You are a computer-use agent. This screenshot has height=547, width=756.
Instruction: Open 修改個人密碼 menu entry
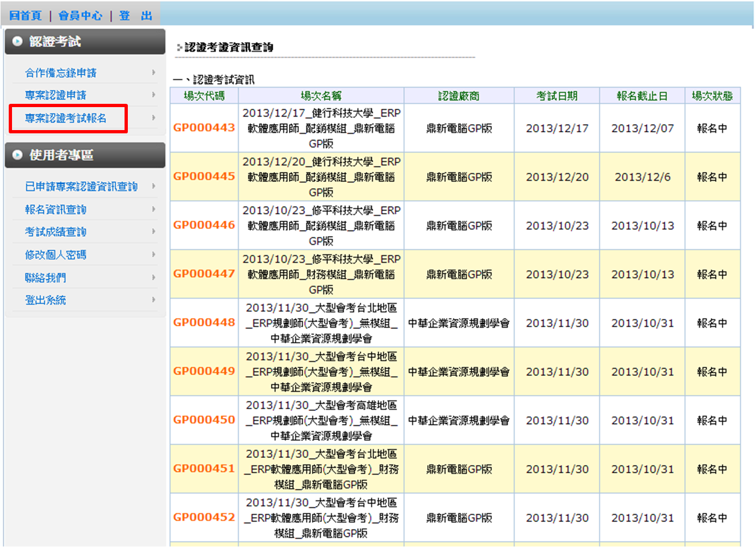coord(56,255)
